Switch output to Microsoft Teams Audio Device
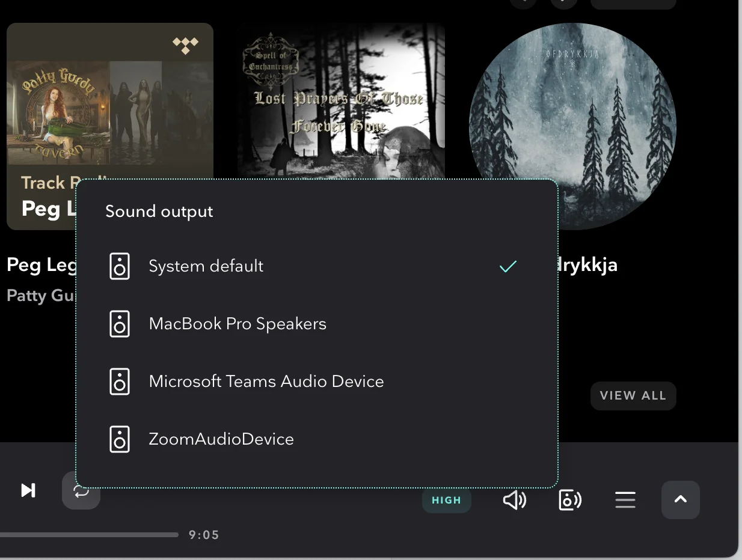This screenshot has height=560, width=742. pos(266,382)
